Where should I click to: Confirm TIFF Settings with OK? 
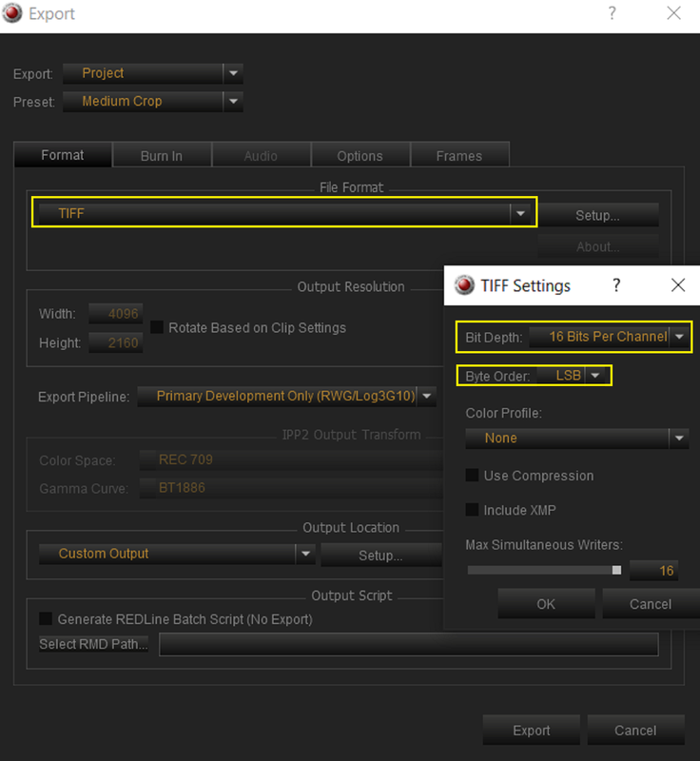(x=546, y=604)
